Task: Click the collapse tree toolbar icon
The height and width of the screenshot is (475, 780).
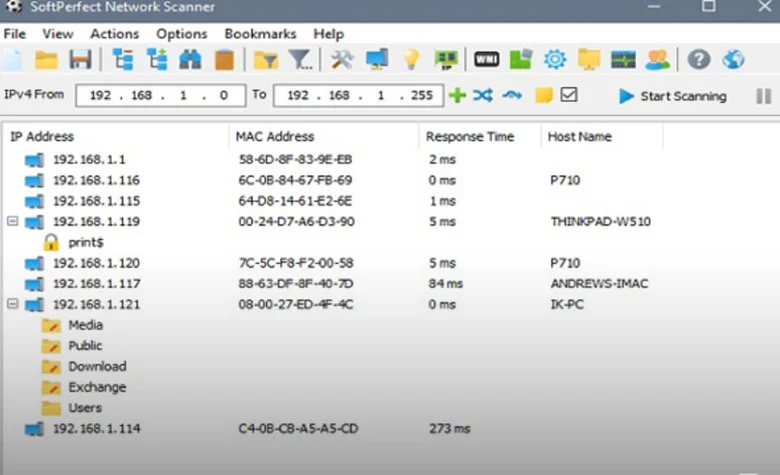Action: tap(123, 60)
